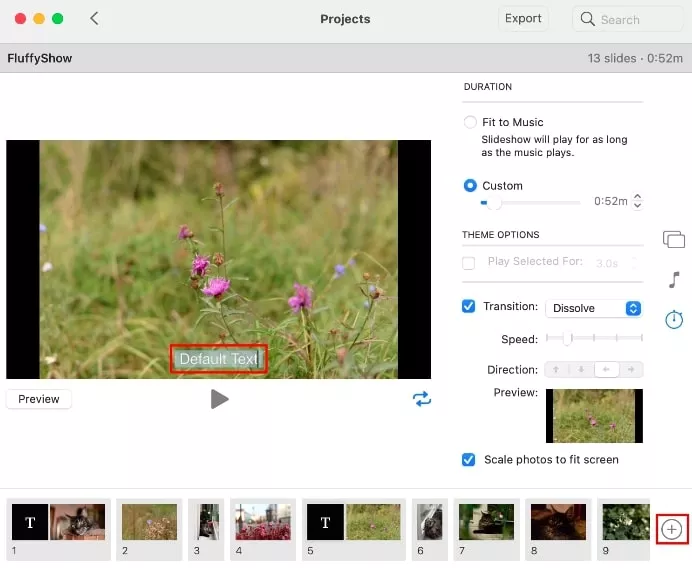The width and height of the screenshot is (692, 568).
Task: Select slide 1 text title icon
Action: (30, 522)
